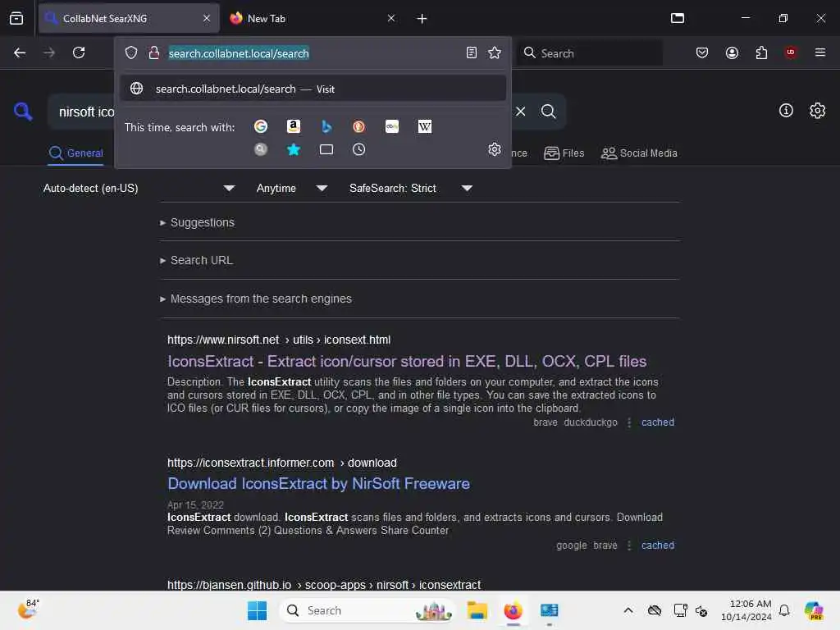Clear the SearXNG query with X
The width and height of the screenshot is (840, 630).
[521, 112]
